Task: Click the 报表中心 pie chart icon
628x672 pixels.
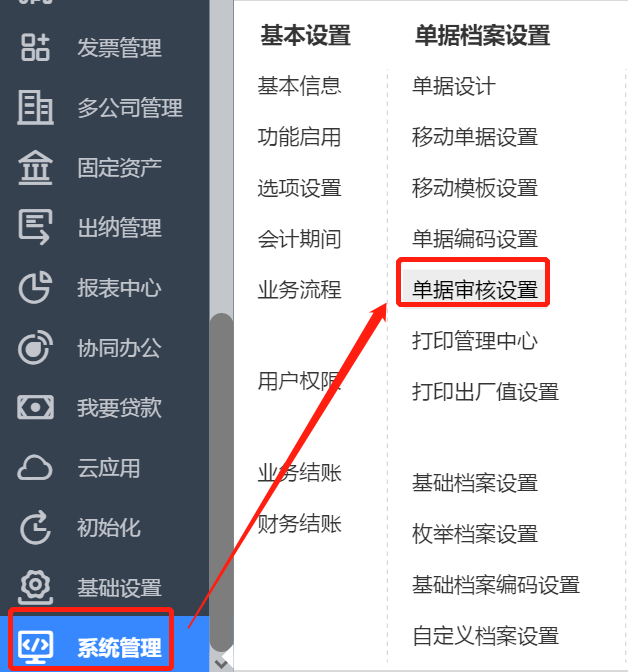Action: coord(35,288)
